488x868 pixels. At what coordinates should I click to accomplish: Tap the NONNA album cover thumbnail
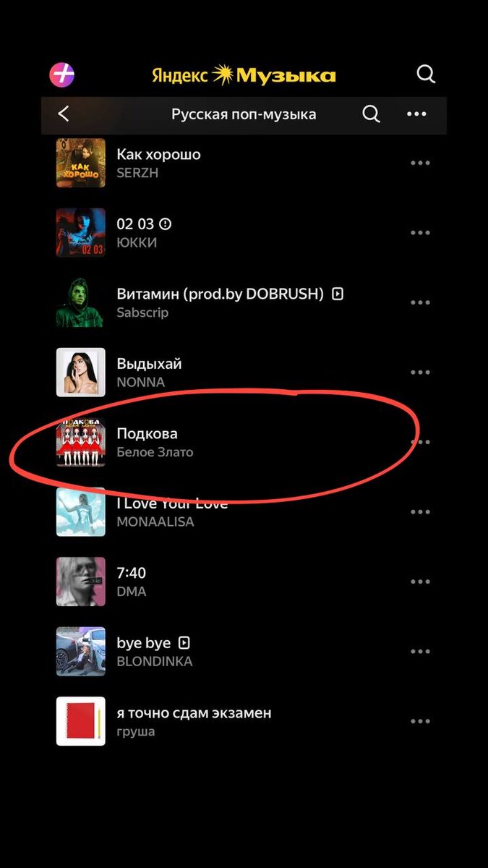[x=81, y=373]
